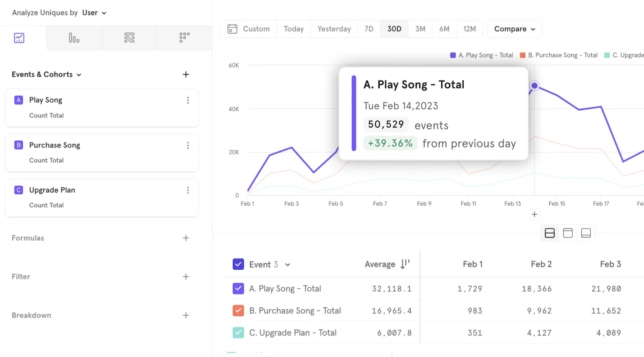Select the Custom date range
Viewport: 644px width, 357px height.
point(249,29)
